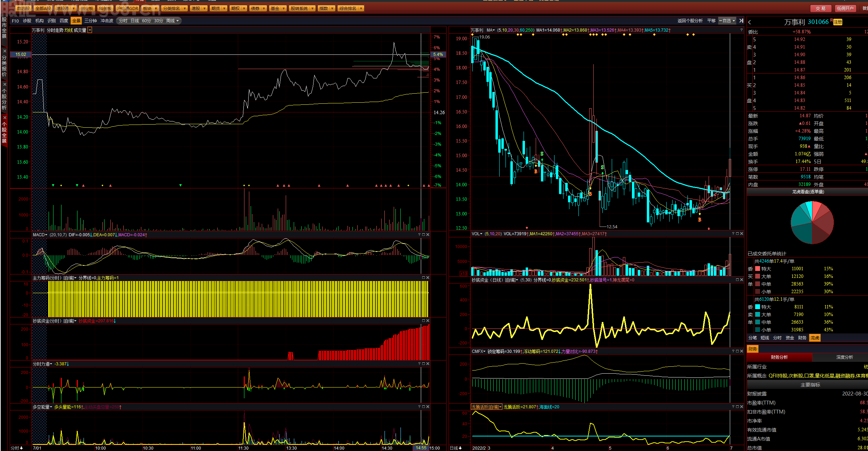Switch to the 资金 tab

pyautogui.click(x=790, y=338)
